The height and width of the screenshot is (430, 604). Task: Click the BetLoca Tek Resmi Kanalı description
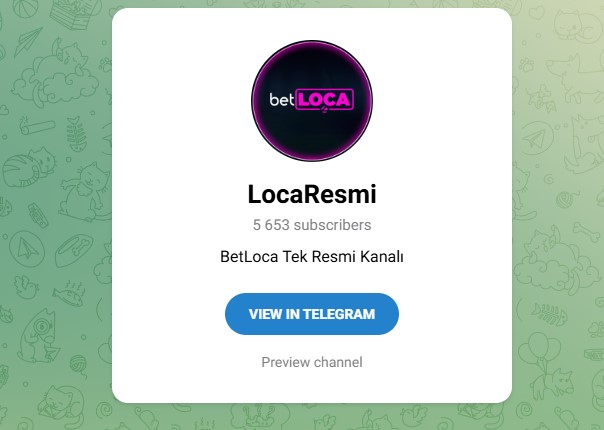(312, 257)
